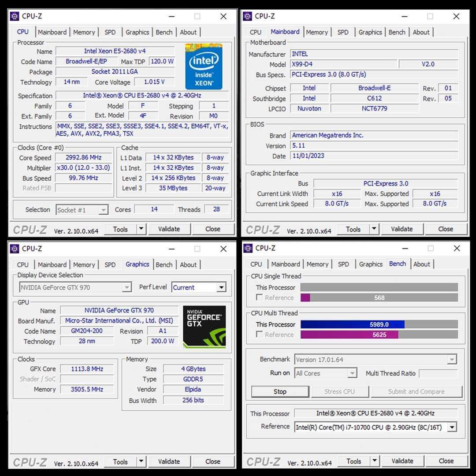
Task: Click Level 3 cache value 35 MBytes
Action: [173, 188]
